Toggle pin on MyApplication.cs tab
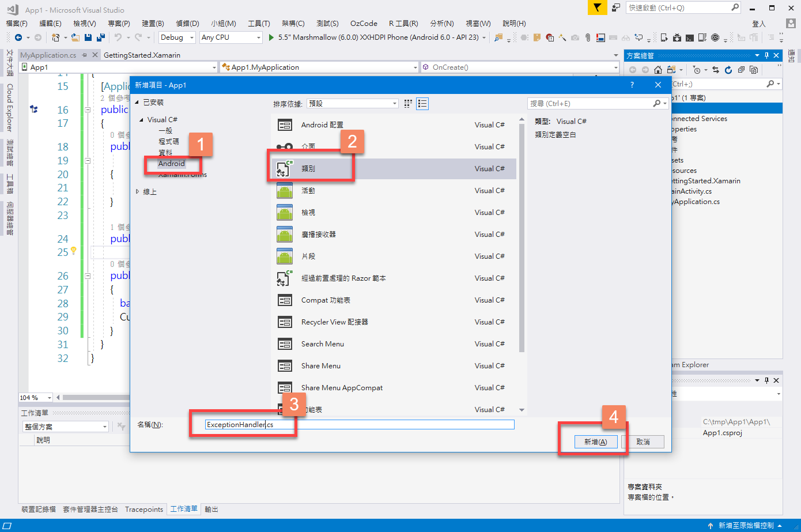This screenshot has height=532, width=801. (x=85, y=55)
